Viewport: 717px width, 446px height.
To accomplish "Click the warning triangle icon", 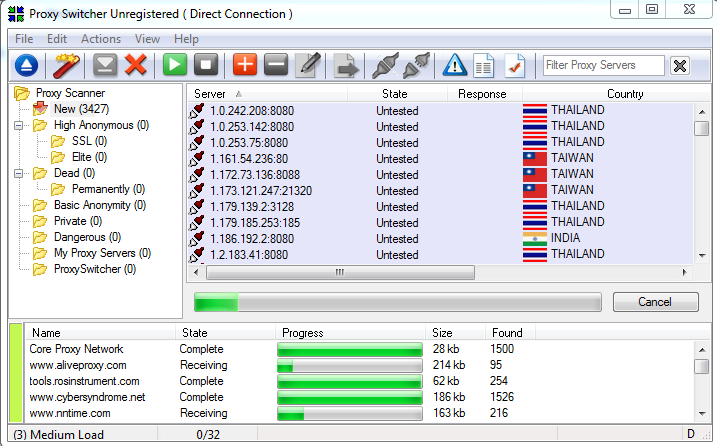I will point(455,65).
